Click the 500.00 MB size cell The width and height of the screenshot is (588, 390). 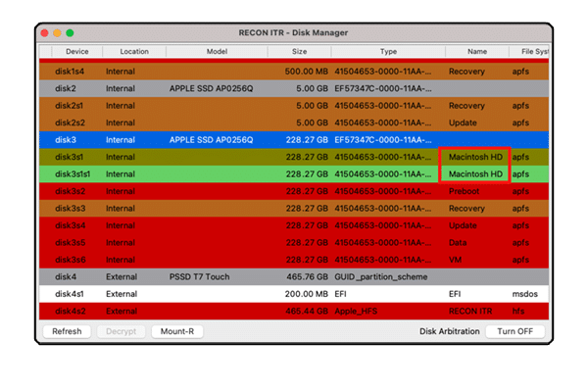(x=307, y=72)
